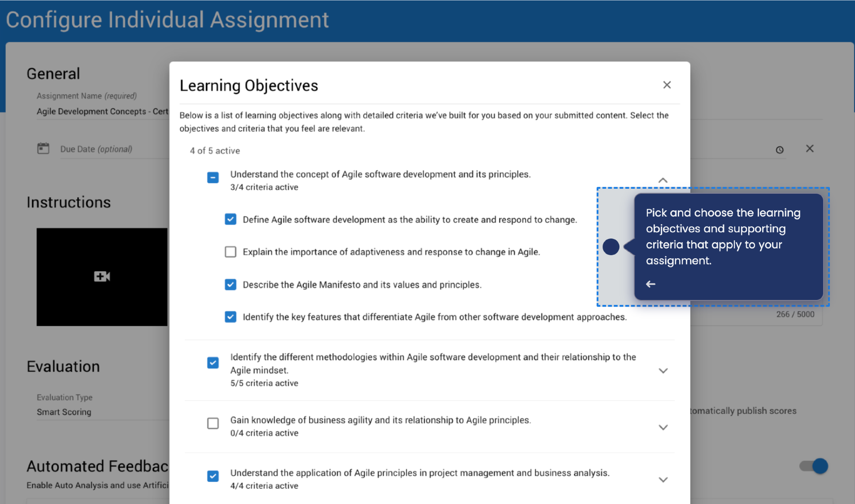Check 'Explain the importance of adaptiveness' criterion
Screen dimensions: 855x504
(x=230, y=252)
